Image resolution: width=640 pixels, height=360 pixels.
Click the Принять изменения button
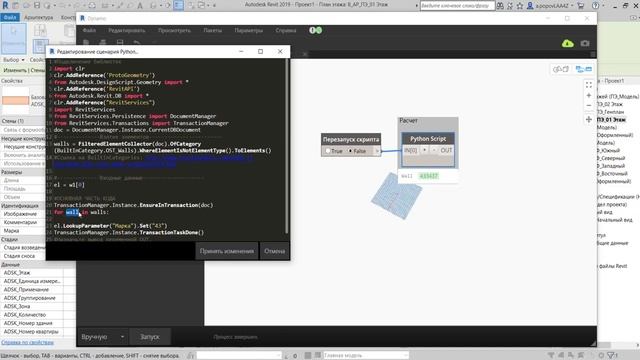pos(227,251)
